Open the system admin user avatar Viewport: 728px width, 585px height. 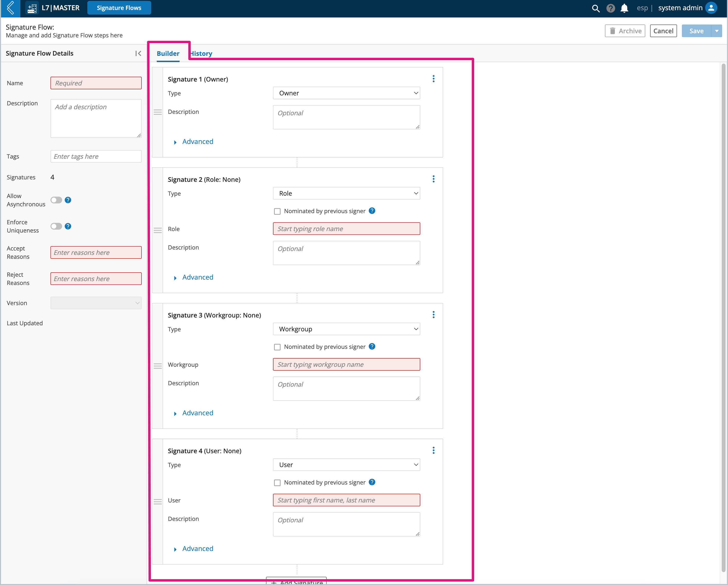[x=711, y=8]
